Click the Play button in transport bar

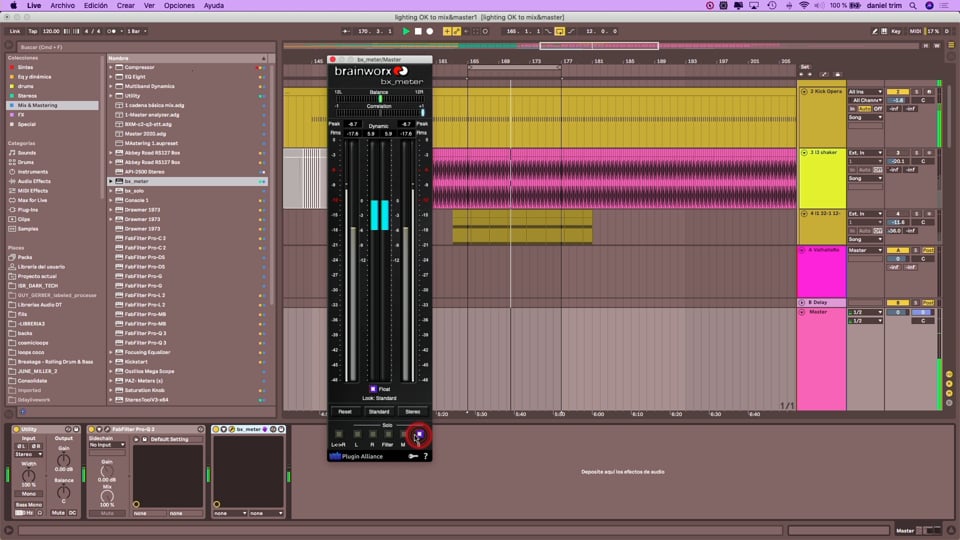405,31
